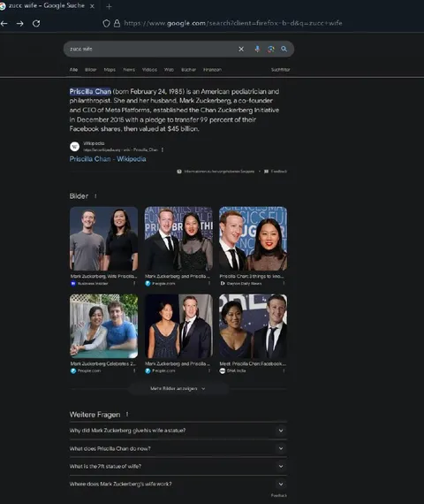Reload the page with the refresh icon
Screen dimensions: 424x504
(36, 24)
